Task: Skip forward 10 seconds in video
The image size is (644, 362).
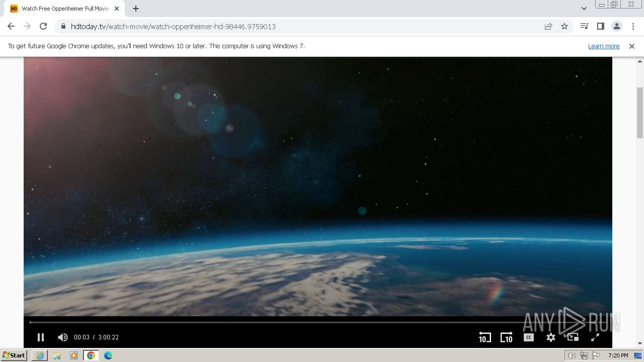Action: [x=506, y=337]
